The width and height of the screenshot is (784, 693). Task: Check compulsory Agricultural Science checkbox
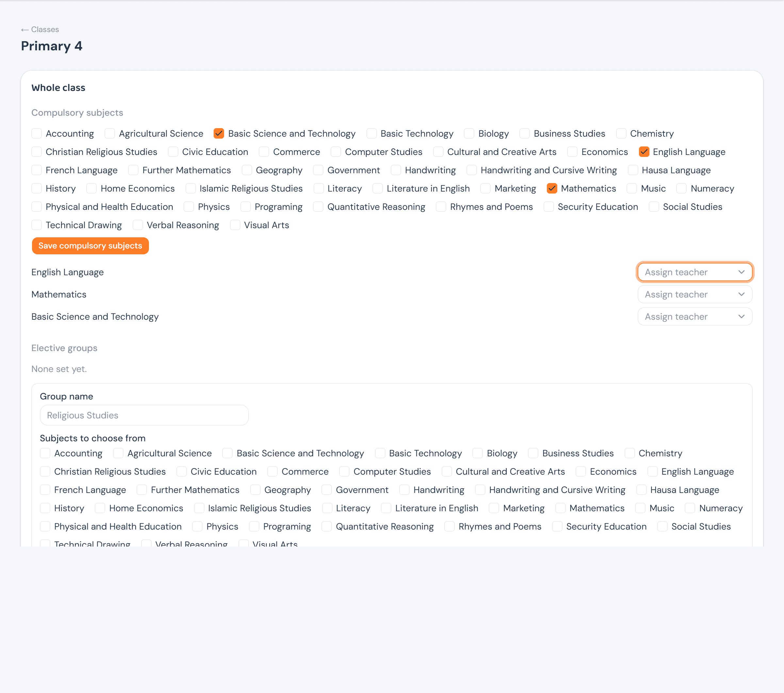pyautogui.click(x=110, y=134)
